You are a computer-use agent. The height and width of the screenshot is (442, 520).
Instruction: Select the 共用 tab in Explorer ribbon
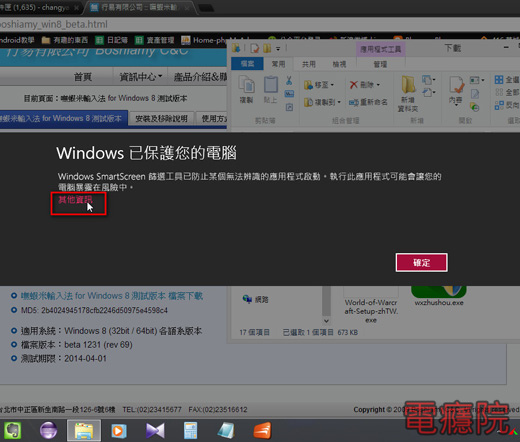[309, 64]
